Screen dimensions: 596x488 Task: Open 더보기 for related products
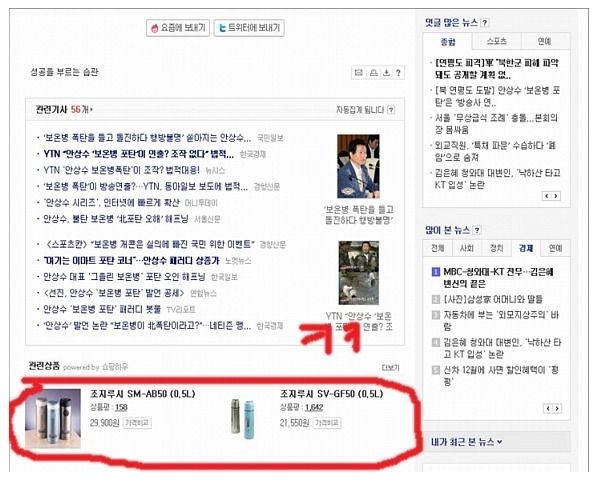pyautogui.click(x=390, y=368)
